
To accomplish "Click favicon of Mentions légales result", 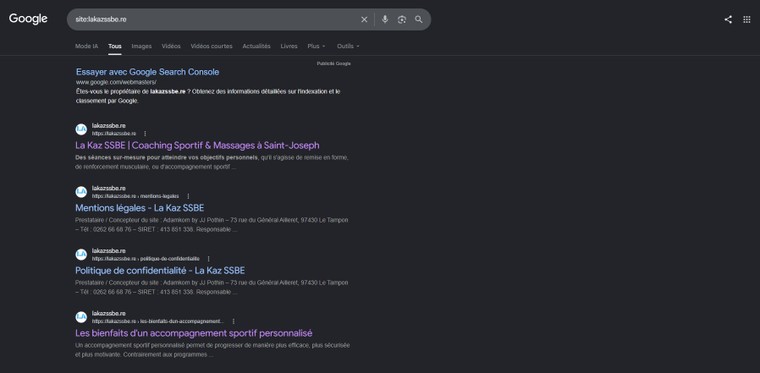I will (x=81, y=192).
